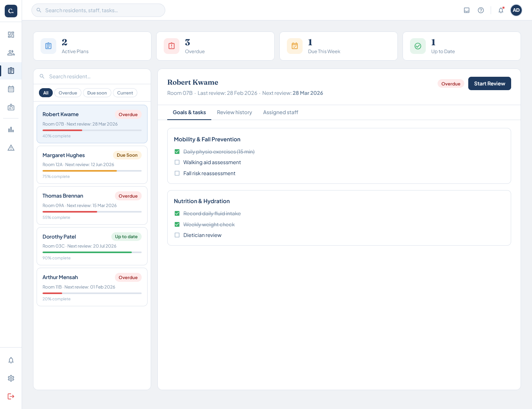Image resolution: width=532 pixels, height=409 pixels.
Task: Select the Dorothy Patel care plan card
Action: (92, 246)
